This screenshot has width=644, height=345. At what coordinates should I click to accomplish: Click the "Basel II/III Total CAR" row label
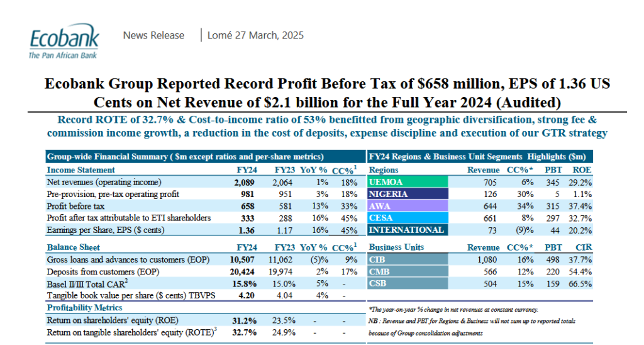(87, 284)
